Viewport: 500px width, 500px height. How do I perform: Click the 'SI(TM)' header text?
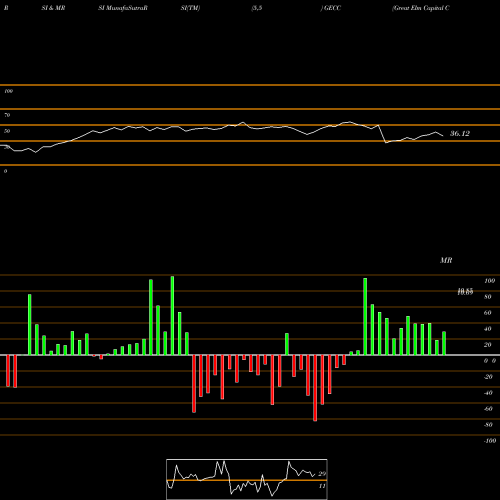[x=190, y=8]
